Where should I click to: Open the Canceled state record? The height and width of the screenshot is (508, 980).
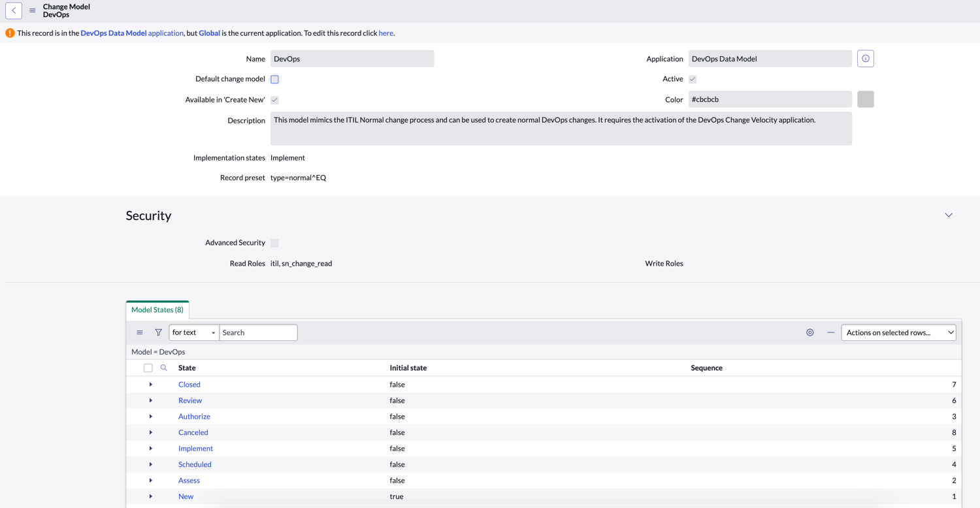[193, 432]
